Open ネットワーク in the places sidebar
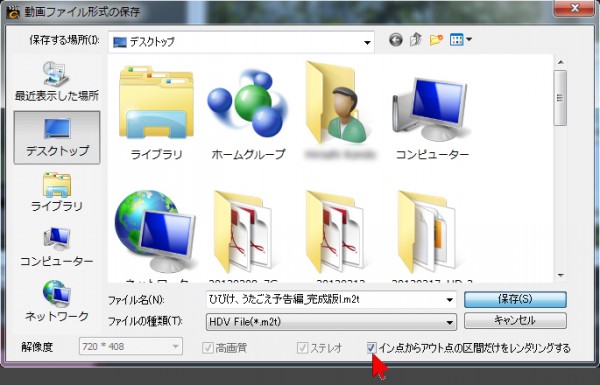Screen dimensions: 600x385 (57, 302)
